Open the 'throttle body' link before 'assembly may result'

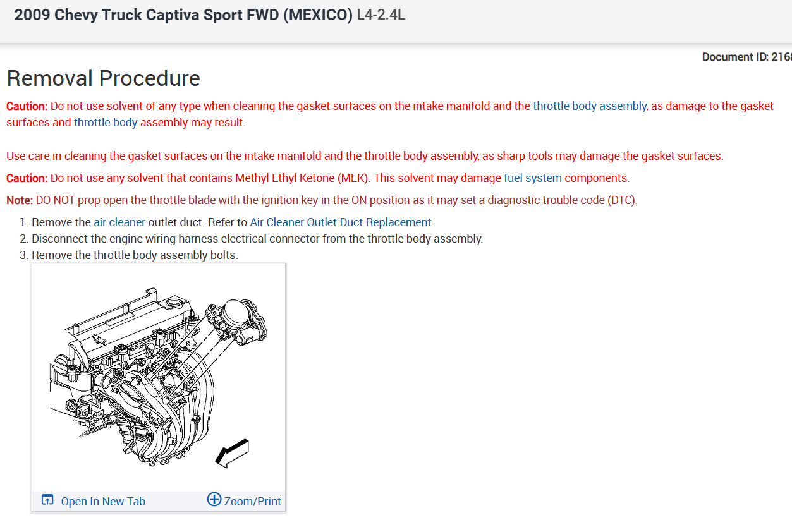pyautogui.click(x=106, y=123)
